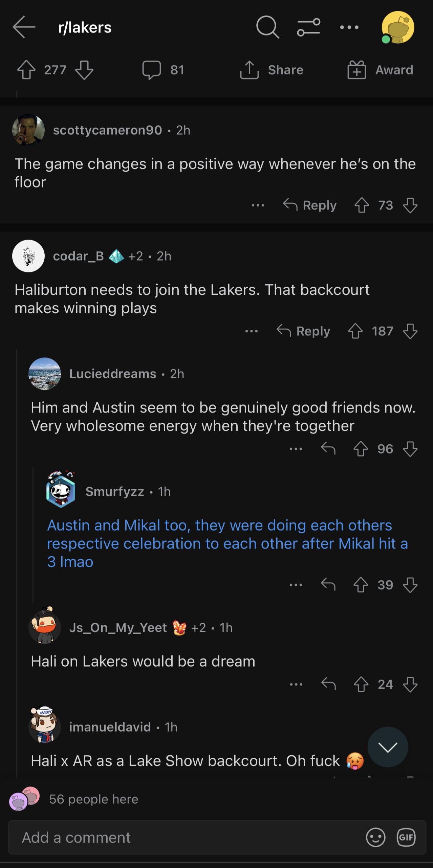Downvote codar_B's comment with 187 votes
The width and height of the screenshot is (433, 868).
coord(410,331)
